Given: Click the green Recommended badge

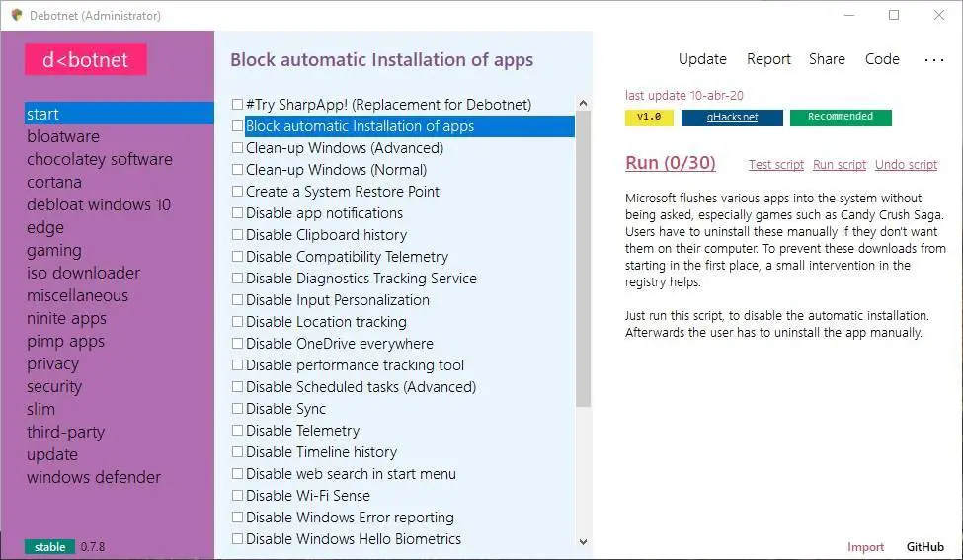Looking at the screenshot, I should point(840,117).
